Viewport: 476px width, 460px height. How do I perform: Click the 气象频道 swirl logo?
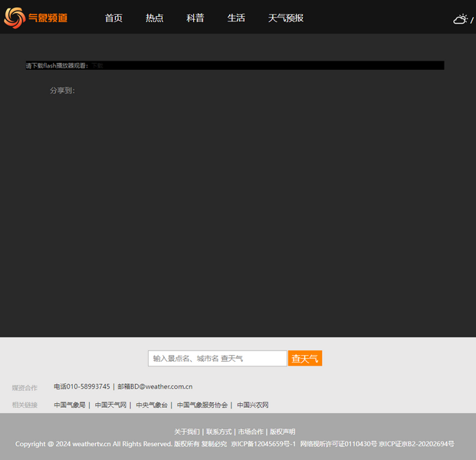point(14,17)
